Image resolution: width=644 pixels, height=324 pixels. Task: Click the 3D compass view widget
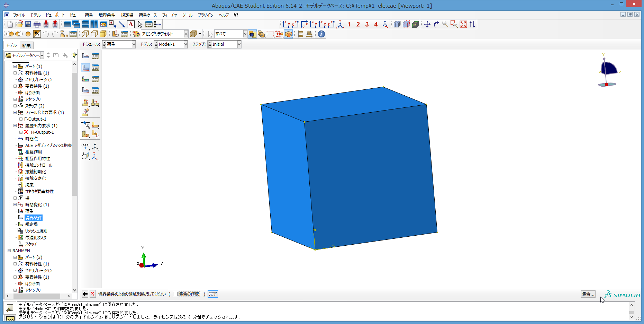coord(608,71)
